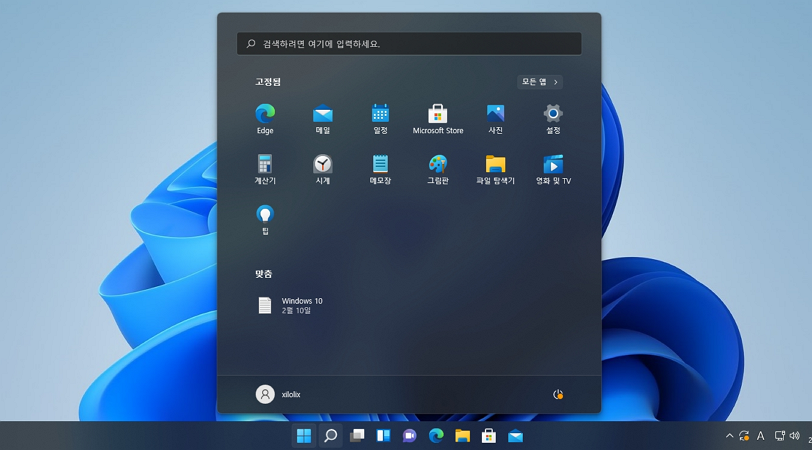Show hidden tray icons chevron

(x=729, y=436)
